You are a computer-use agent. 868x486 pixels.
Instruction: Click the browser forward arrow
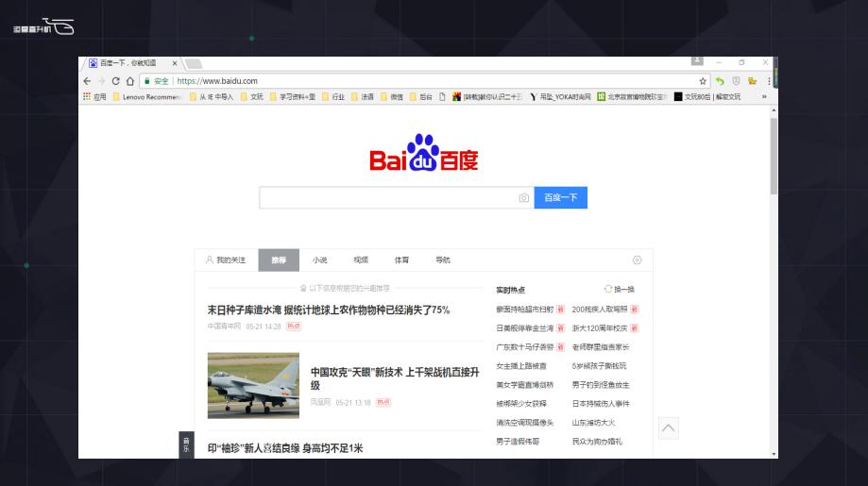[x=101, y=81]
